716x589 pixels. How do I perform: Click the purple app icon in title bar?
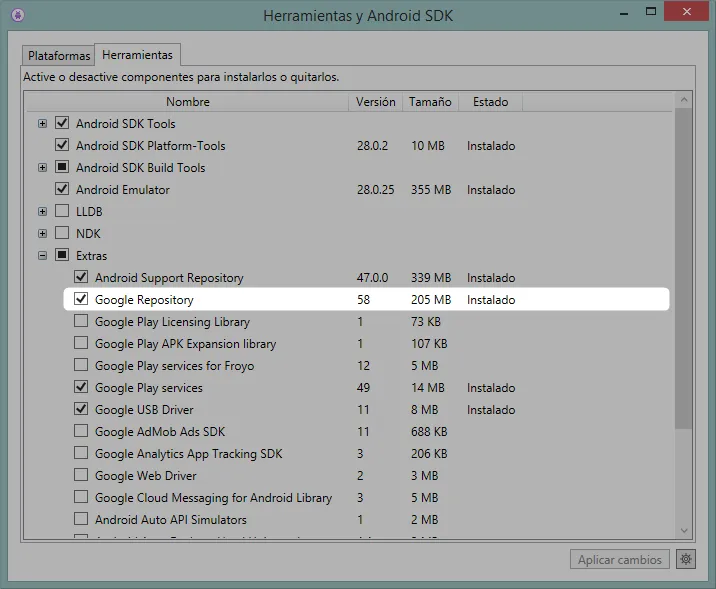pos(17,15)
